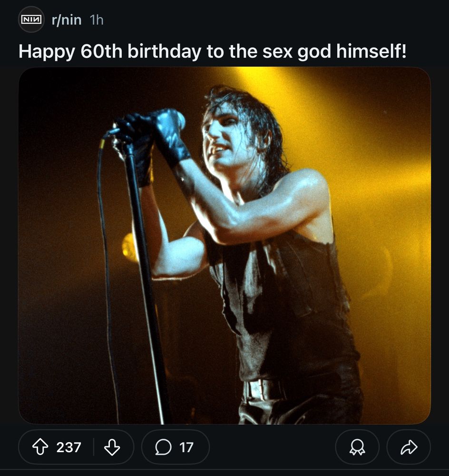Open comments via the speech bubble icon
This screenshot has width=449, height=476.
(x=163, y=447)
